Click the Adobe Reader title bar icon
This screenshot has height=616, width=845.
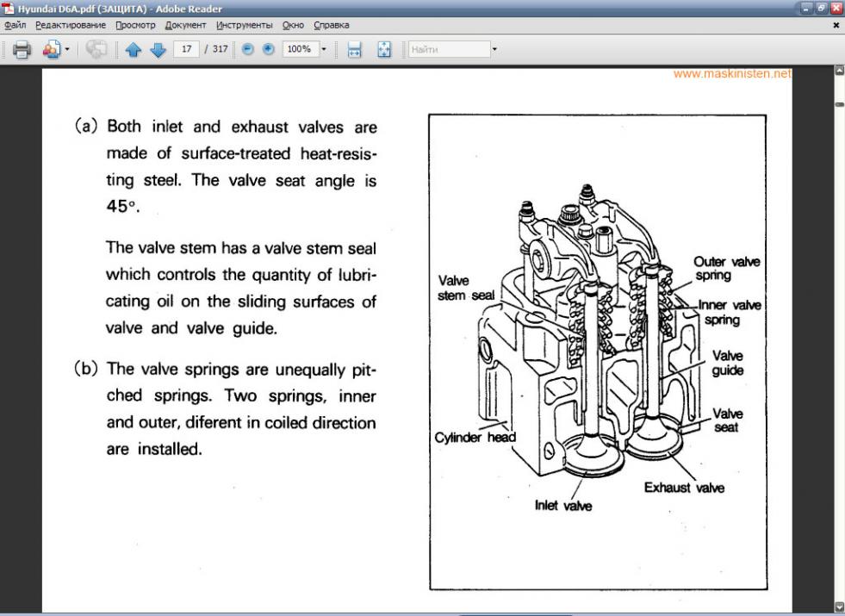coord(8,8)
